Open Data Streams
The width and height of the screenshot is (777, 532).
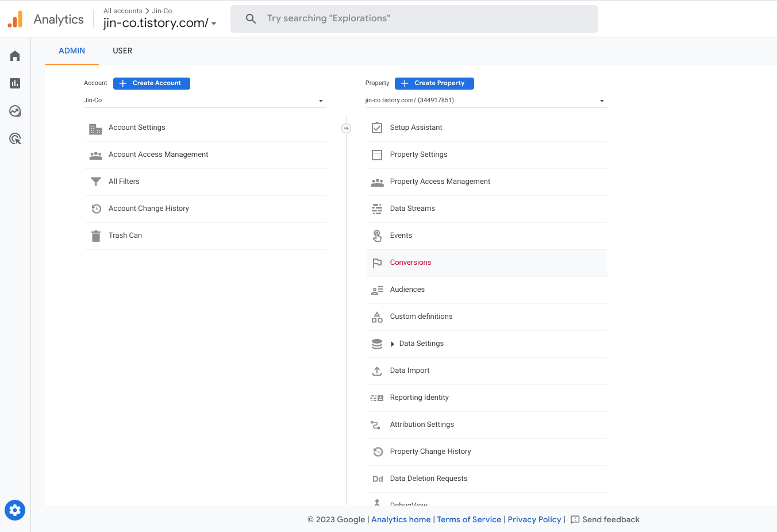[x=487, y=209]
